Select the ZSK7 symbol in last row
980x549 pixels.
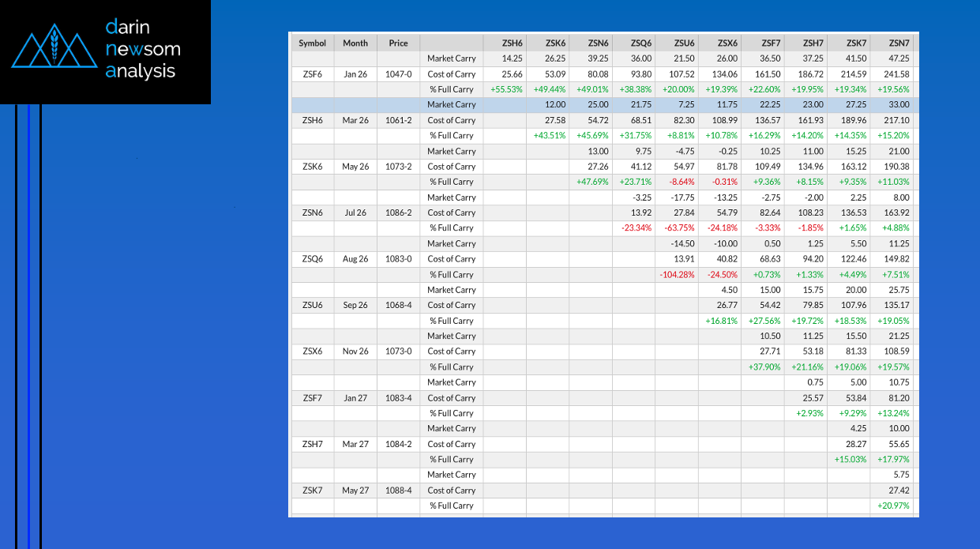[x=312, y=491]
